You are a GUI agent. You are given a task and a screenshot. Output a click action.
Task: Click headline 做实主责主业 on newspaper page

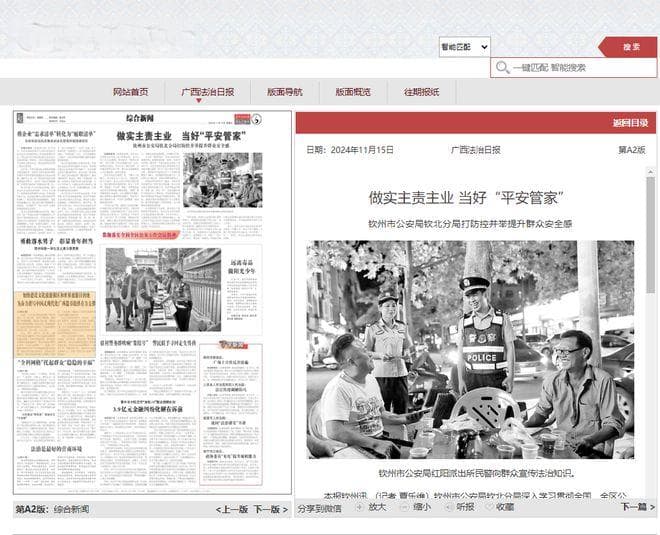[181, 136]
